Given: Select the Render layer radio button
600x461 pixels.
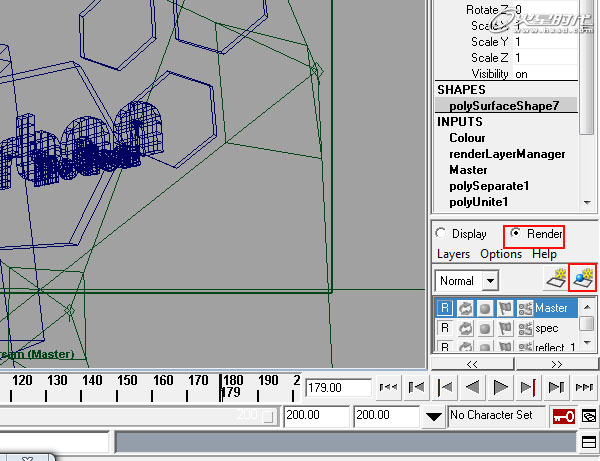Looking at the screenshot, I should click(x=516, y=233).
